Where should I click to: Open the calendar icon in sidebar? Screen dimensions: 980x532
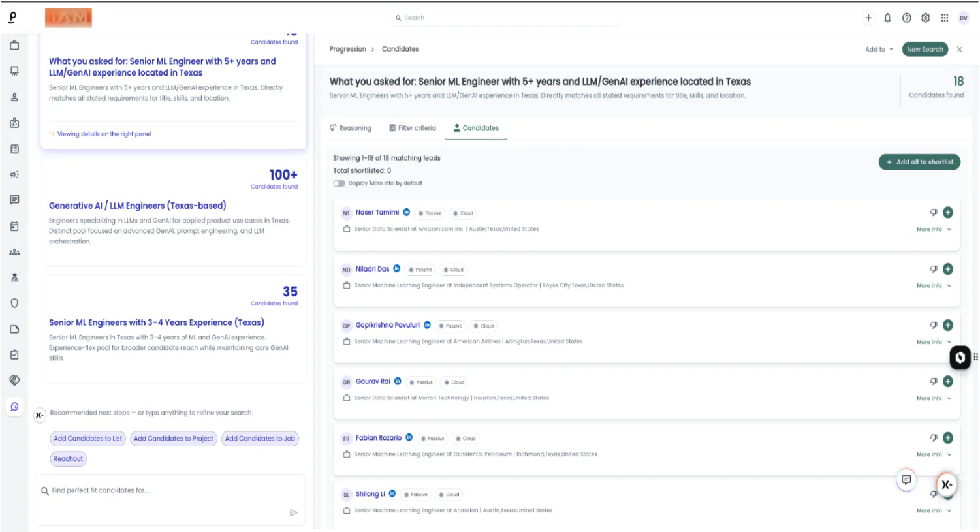tap(14, 227)
